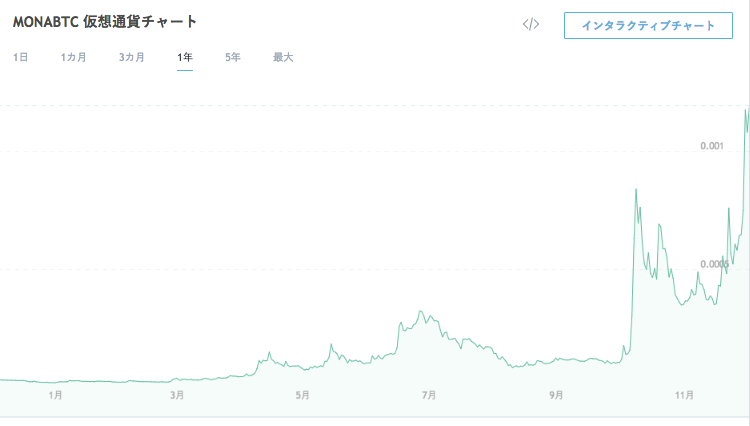Click the 0.001 y-axis price label
Image resolution: width=750 pixels, height=426 pixels.
click(x=712, y=147)
